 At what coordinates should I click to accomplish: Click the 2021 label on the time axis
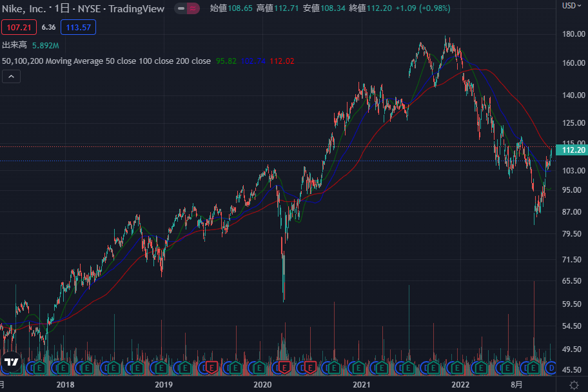point(362,384)
